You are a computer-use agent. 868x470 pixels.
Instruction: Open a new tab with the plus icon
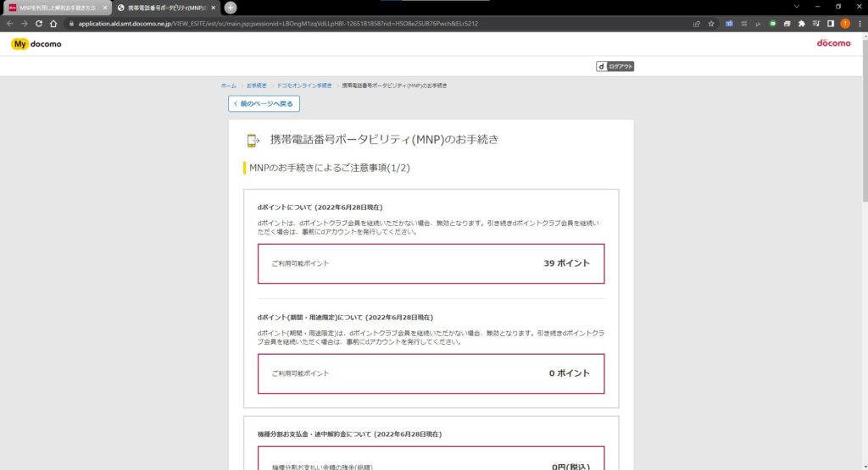click(231, 8)
